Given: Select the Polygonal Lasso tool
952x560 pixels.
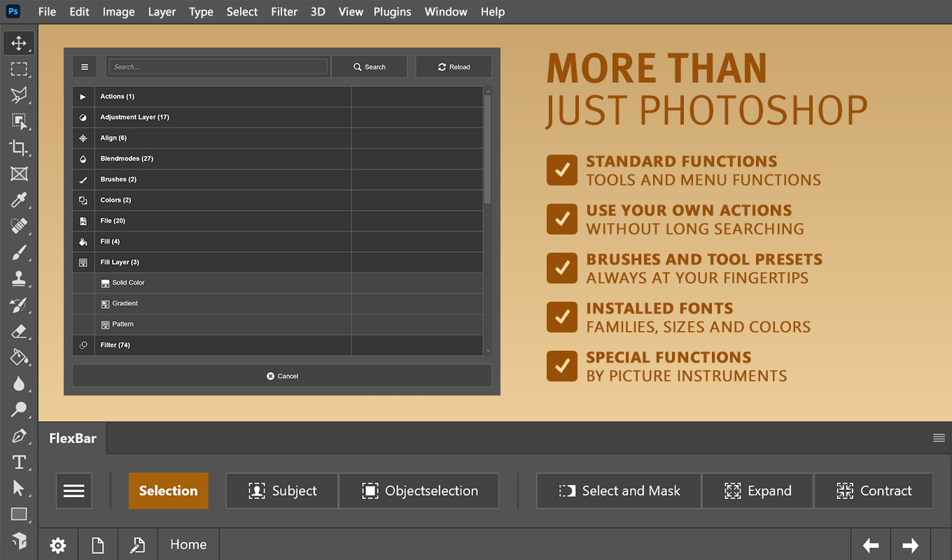Looking at the screenshot, I should pos(19,94).
